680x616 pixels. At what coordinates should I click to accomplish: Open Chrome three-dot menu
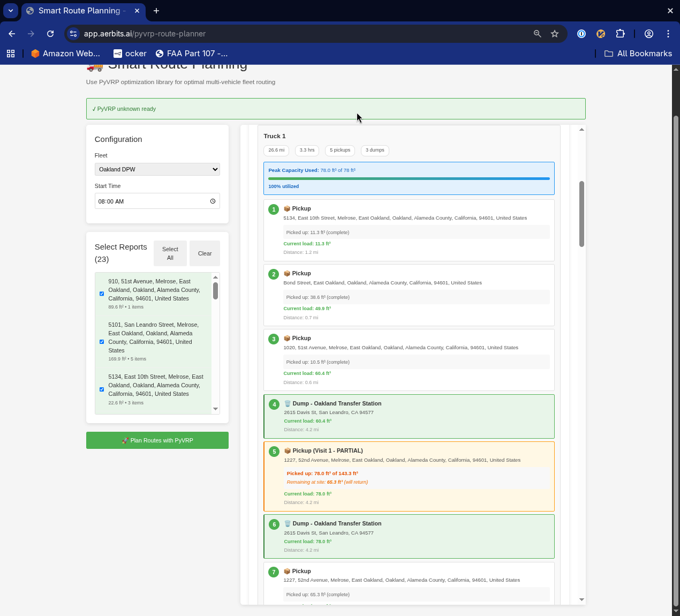[x=668, y=34]
